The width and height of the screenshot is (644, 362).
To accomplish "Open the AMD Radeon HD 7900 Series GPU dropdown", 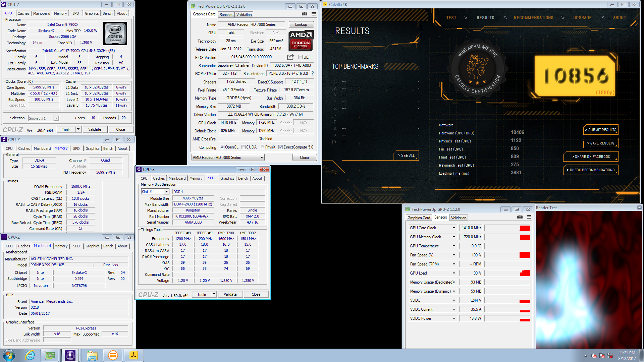I will (228, 158).
